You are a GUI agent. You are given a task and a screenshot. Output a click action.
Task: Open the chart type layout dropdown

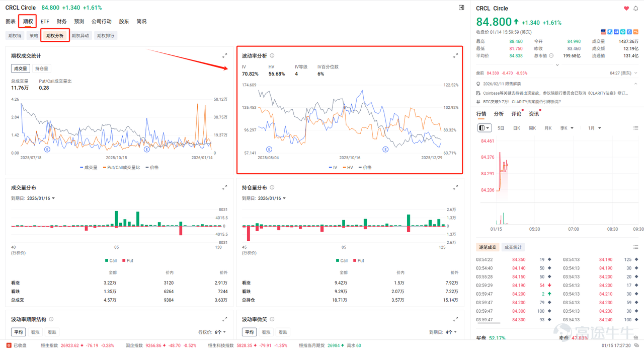(485, 128)
